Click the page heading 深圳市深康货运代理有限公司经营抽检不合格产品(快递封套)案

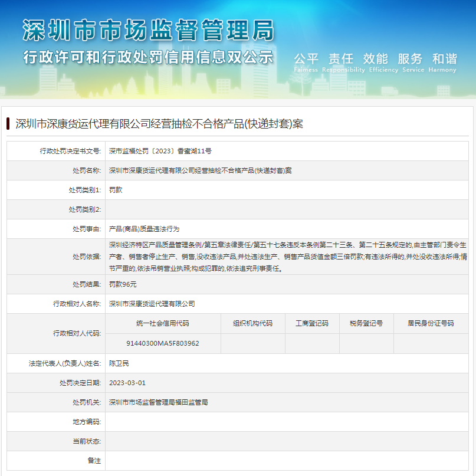click(159, 124)
